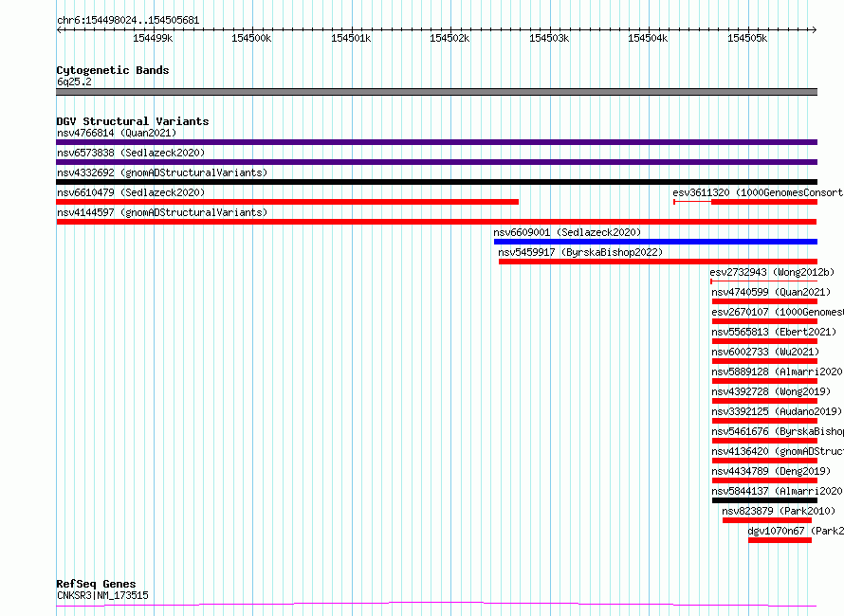Image resolution: width=844 pixels, height=616 pixels.
Task: Select the purple bar under nsv6573838
Action: [436, 162]
